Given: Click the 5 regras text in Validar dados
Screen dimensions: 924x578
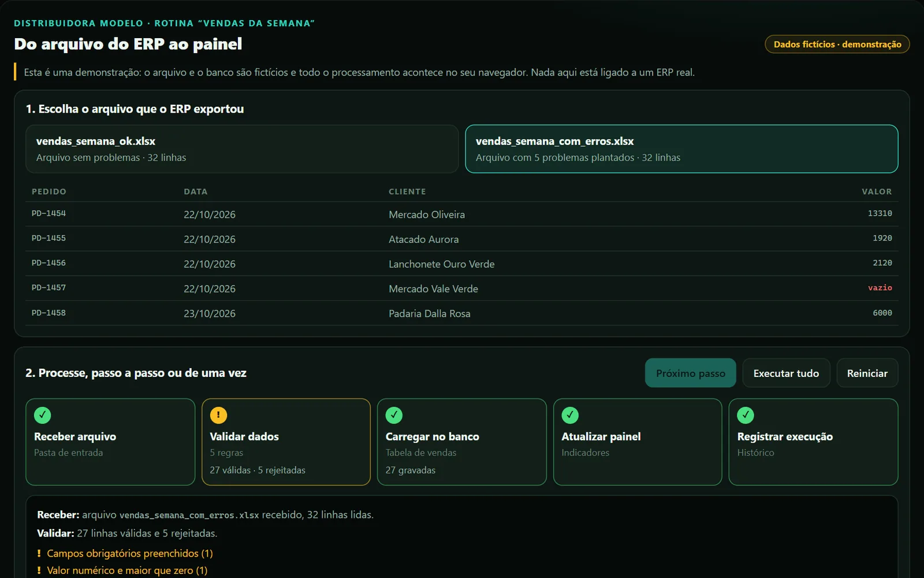Looking at the screenshot, I should (226, 453).
